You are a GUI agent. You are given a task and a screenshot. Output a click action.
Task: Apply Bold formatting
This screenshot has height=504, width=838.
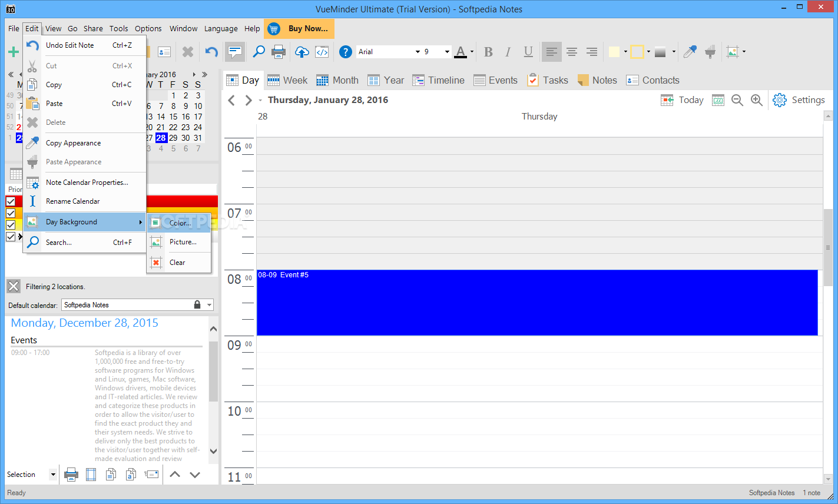(x=488, y=52)
